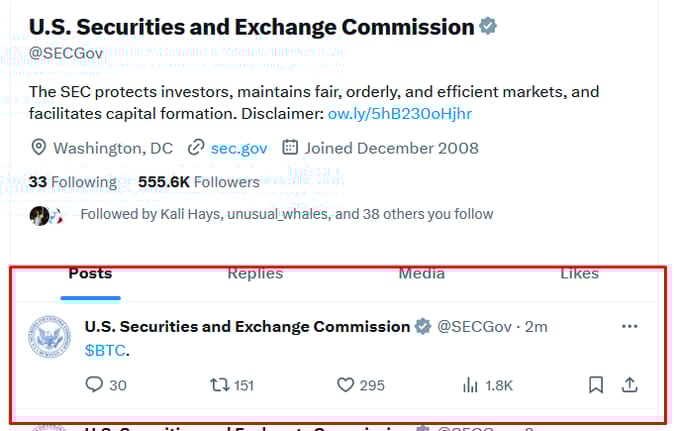This screenshot has width=680, height=431.
Task: Bookmark the $BTC post
Action: click(596, 385)
